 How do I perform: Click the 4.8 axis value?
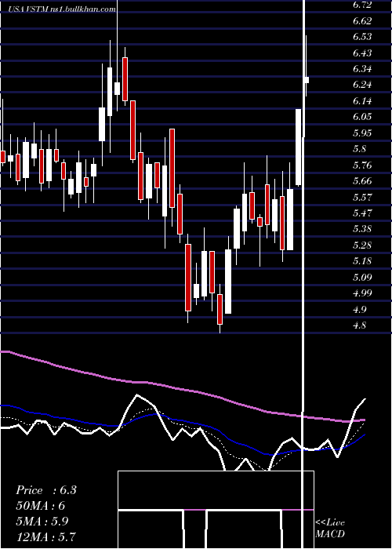point(360,325)
